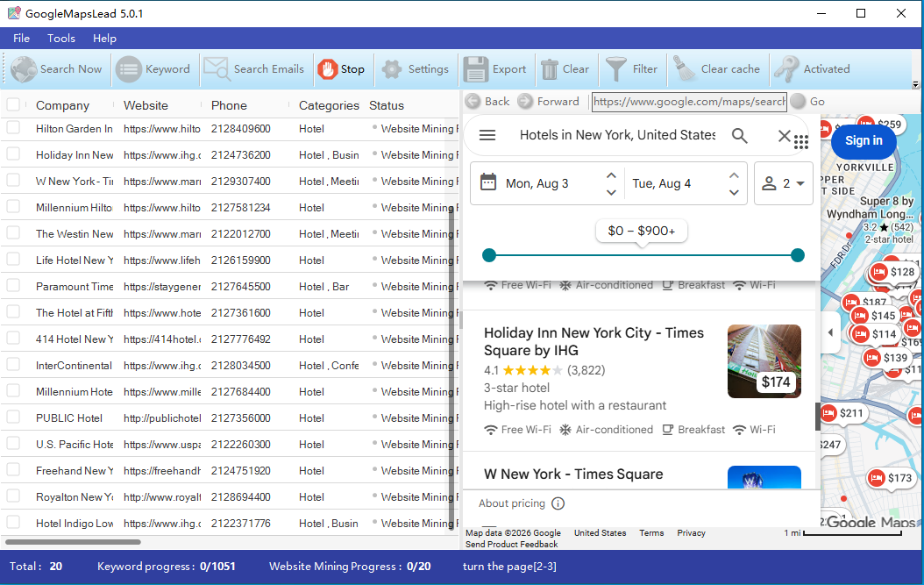Move check-in date Mon, Aug 3 later

pos(611,192)
